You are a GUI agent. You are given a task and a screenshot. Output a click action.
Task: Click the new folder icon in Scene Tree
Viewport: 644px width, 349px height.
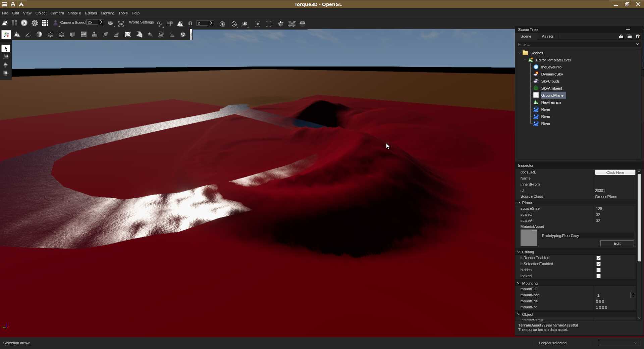pos(630,36)
